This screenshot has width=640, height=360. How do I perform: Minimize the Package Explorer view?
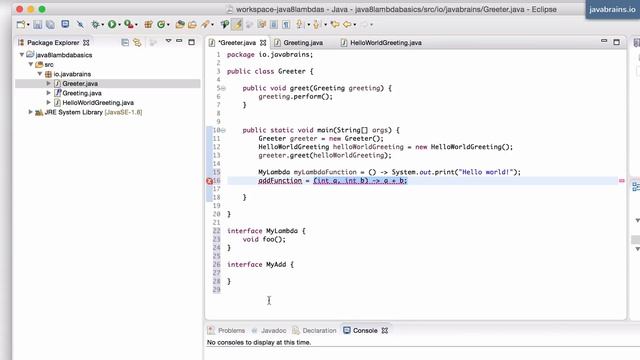click(x=179, y=41)
